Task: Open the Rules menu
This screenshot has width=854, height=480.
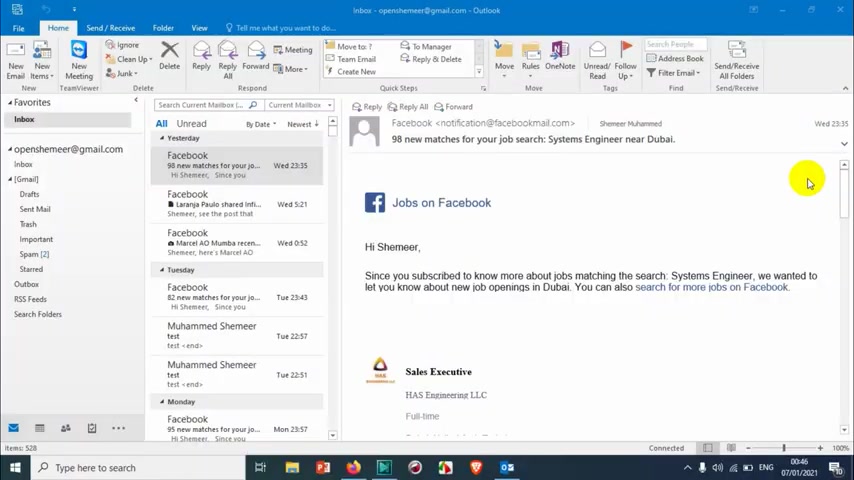Action: pyautogui.click(x=530, y=59)
